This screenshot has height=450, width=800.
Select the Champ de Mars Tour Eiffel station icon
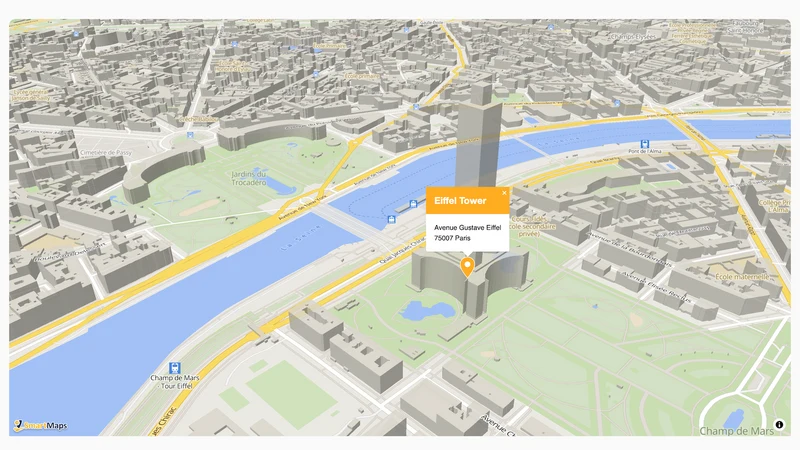[x=174, y=368]
